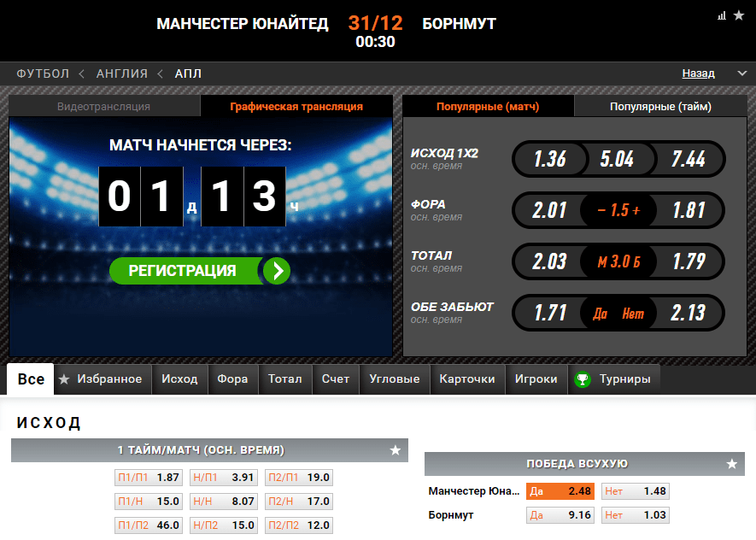Open the Угловые markets tab

(x=395, y=379)
